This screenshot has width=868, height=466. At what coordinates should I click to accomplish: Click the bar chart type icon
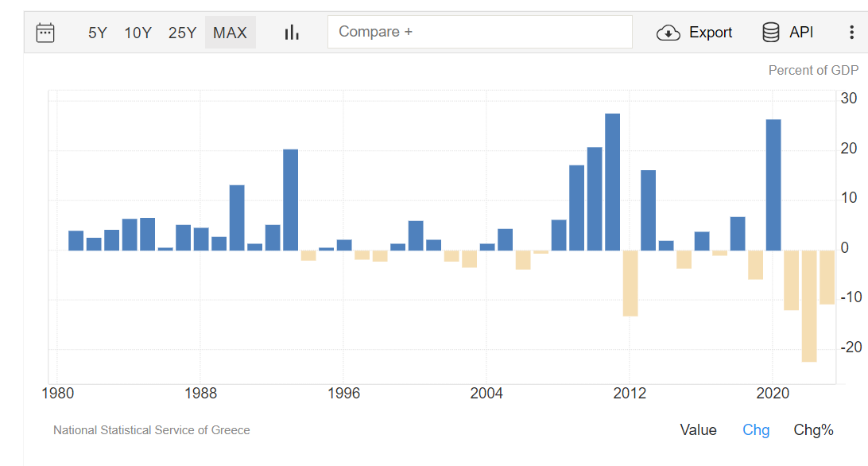292,33
